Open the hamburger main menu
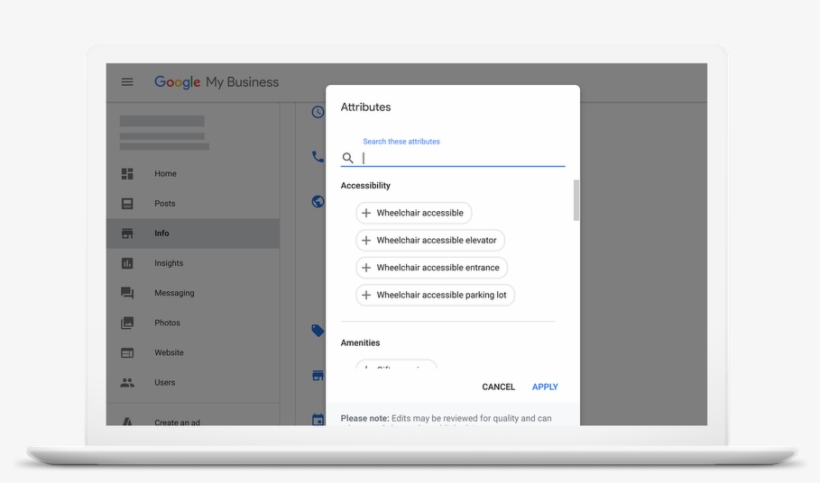This screenshot has width=820, height=483. pos(127,82)
